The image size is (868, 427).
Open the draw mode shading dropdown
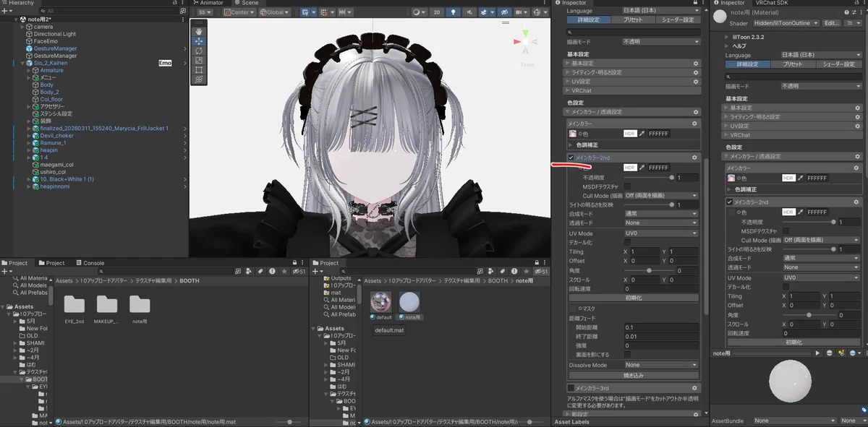click(x=420, y=12)
